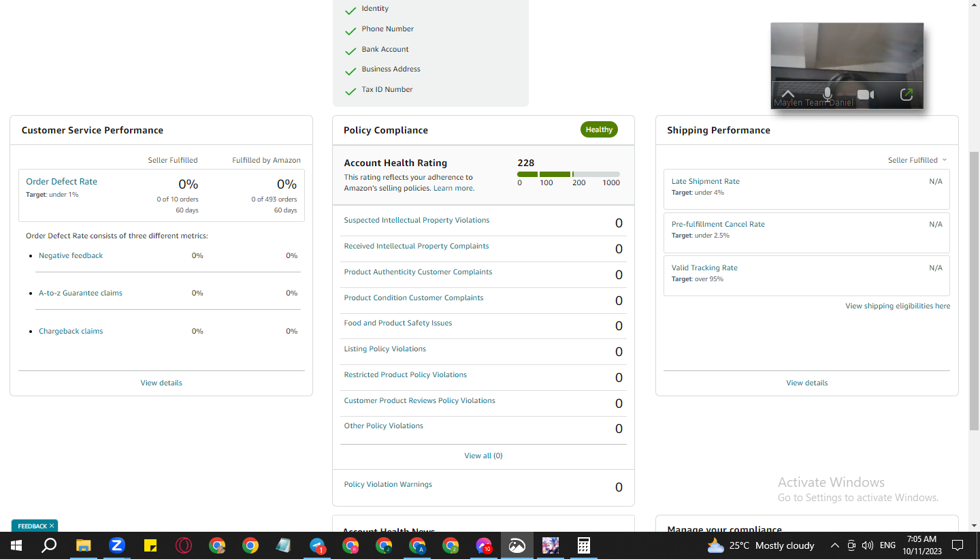The width and height of the screenshot is (980, 559).
Task: Open Restricted Product Policy Violations
Action: point(406,375)
